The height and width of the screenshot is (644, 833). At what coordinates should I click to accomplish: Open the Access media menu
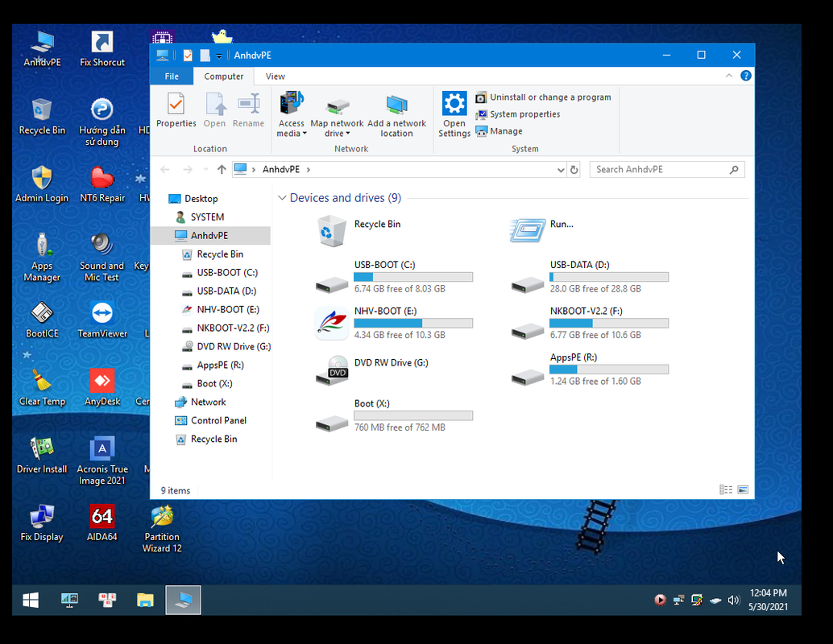pos(291,114)
